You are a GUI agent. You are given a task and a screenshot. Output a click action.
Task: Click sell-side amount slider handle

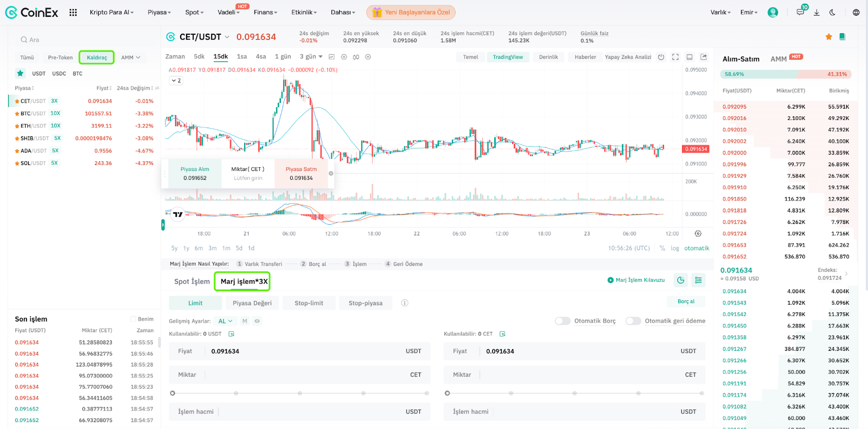pos(447,393)
